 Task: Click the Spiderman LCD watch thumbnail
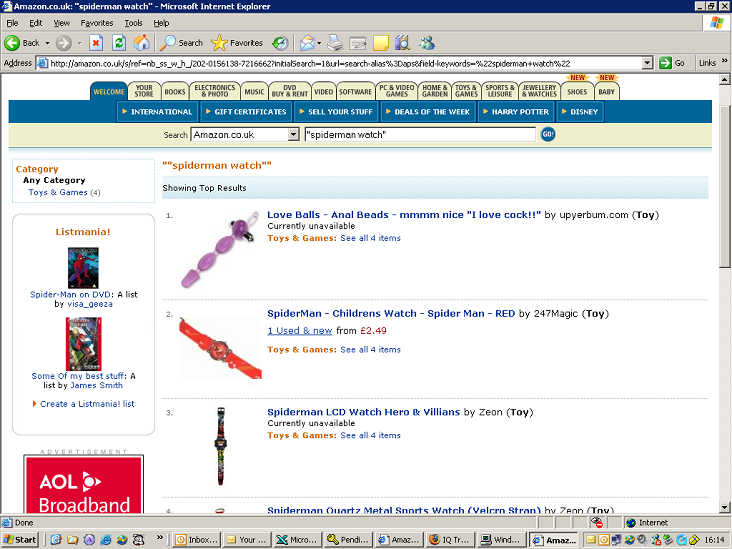point(221,446)
